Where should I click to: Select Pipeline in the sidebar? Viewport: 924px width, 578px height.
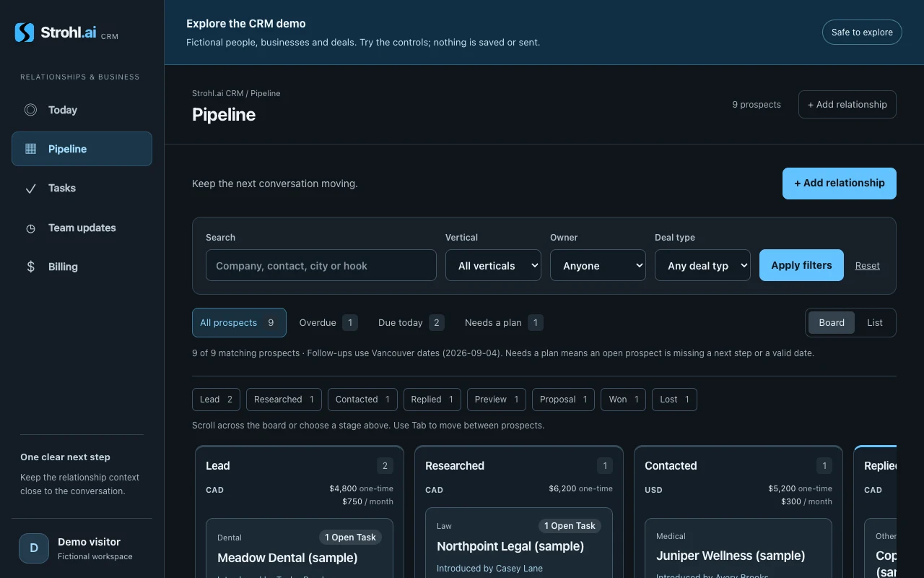pyautogui.click(x=82, y=149)
